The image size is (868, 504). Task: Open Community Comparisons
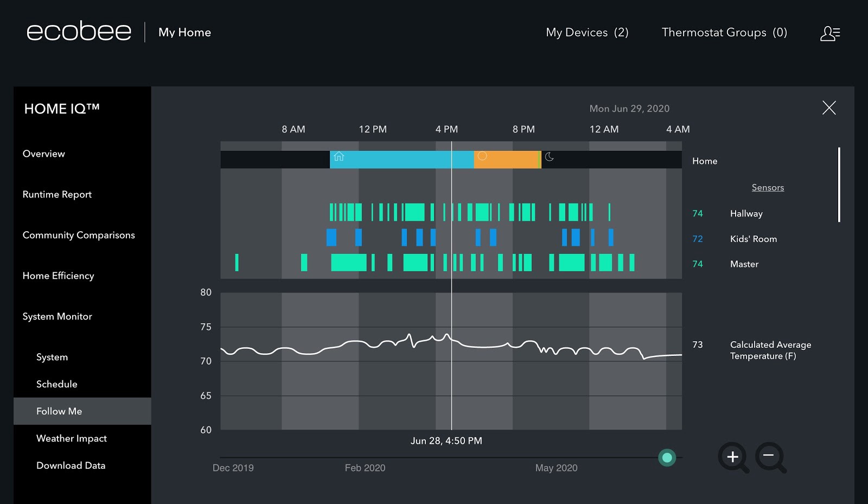79,235
